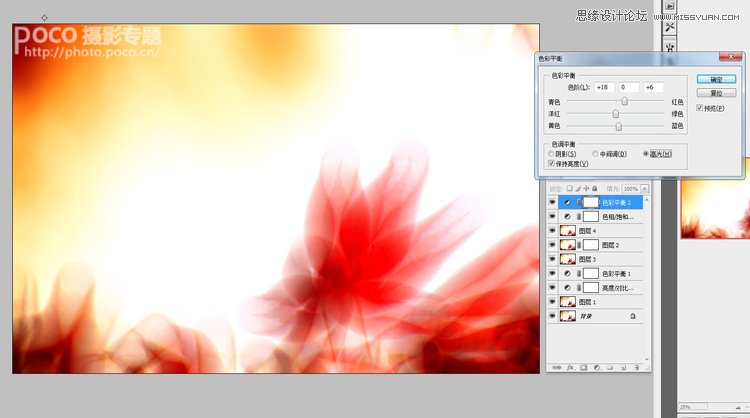This screenshot has height=418, width=750.
Task: Open layer style fx menu at panel bottom
Action: tap(569, 367)
